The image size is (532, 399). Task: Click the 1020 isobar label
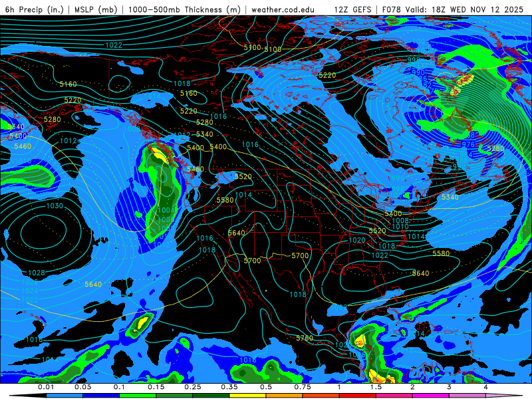[357, 240]
